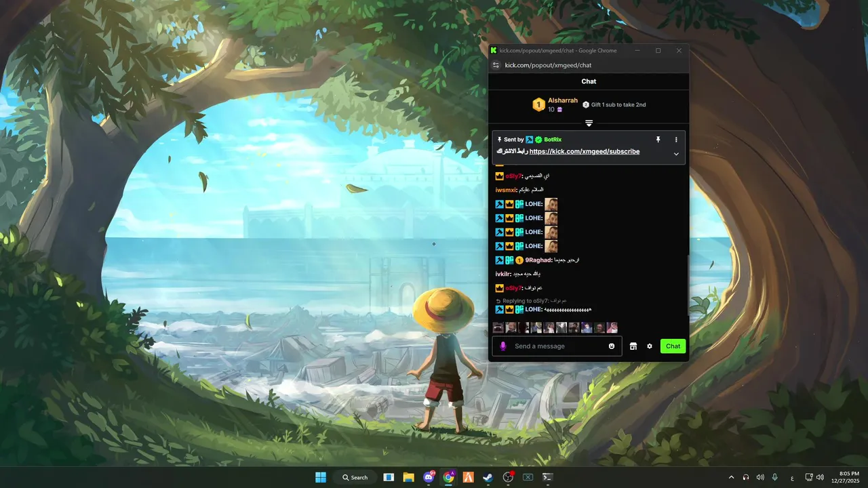This screenshot has height=488, width=868.
Task: Open Terminal from the taskbar
Action: (547, 477)
